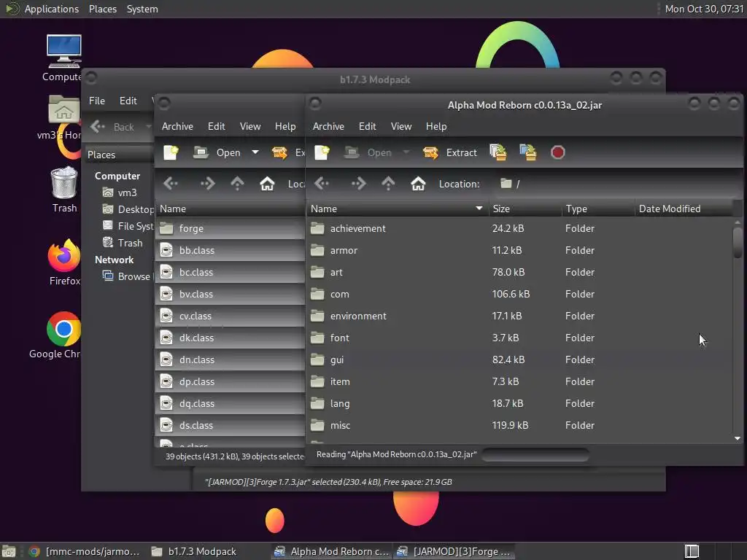Select vm3 place in Modpack sidebar
This screenshot has height=560, width=747.
[x=120, y=192]
